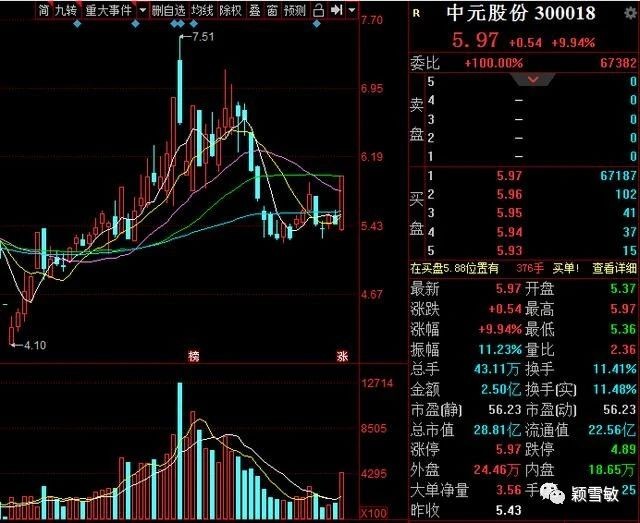
Task: Click the 删自选 button
Action: 168,10
